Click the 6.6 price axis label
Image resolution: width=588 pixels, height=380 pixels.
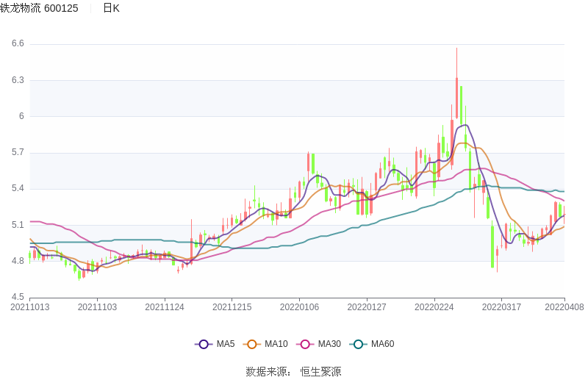tap(18, 44)
